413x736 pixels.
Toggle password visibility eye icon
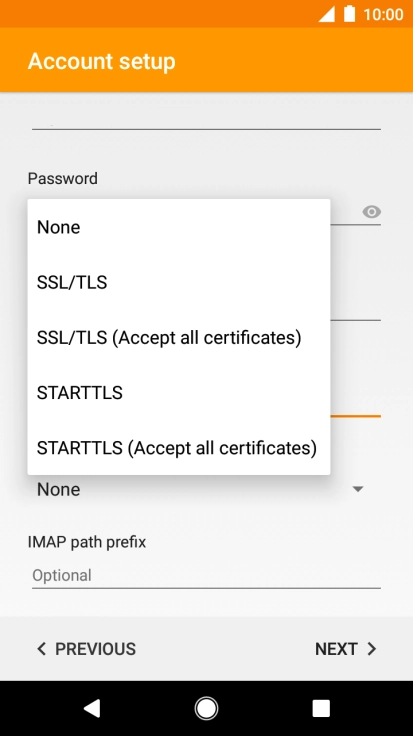tap(371, 212)
